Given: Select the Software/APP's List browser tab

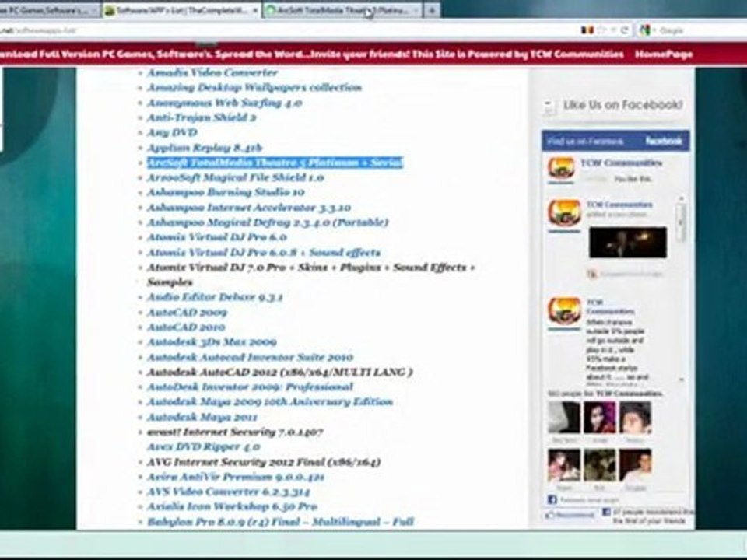Looking at the screenshot, I should pyautogui.click(x=182, y=10).
